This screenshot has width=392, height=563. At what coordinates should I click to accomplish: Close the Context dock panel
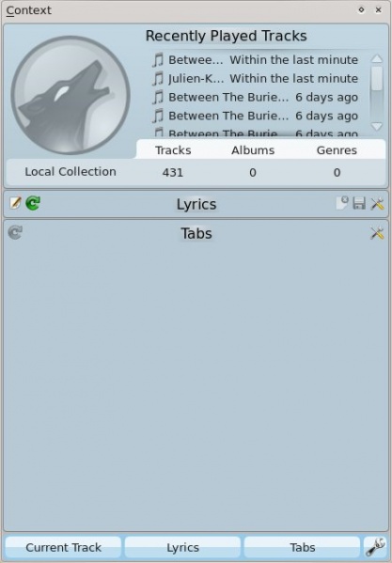378,10
